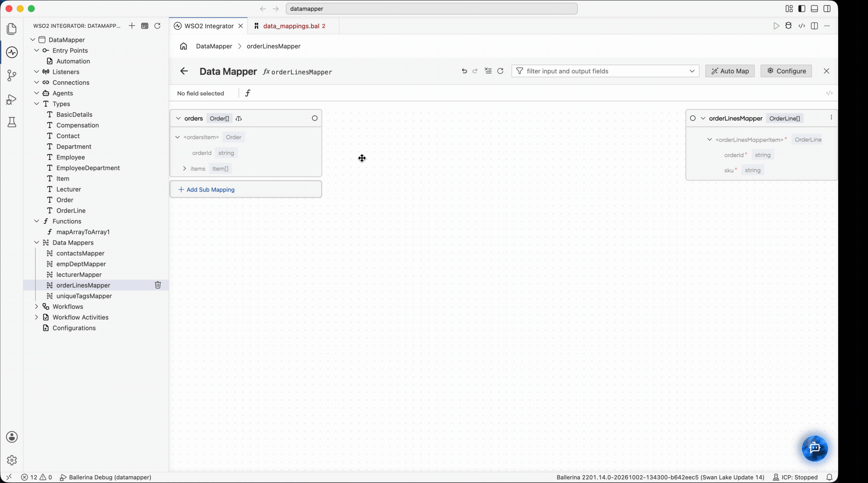Image resolution: width=868 pixels, height=483 pixels.
Task: Open the WSO2 Integrator activity bar icon
Action: click(12, 52)
